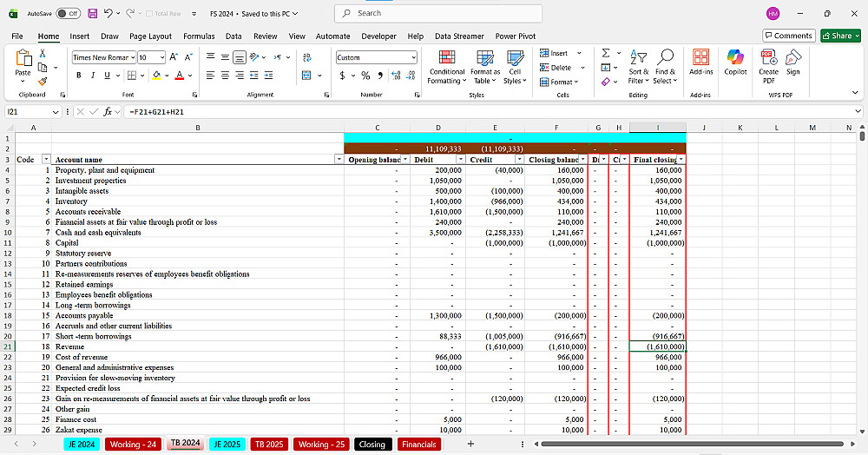Toggle the Total Row checkbox

click(x=149, y=14)
